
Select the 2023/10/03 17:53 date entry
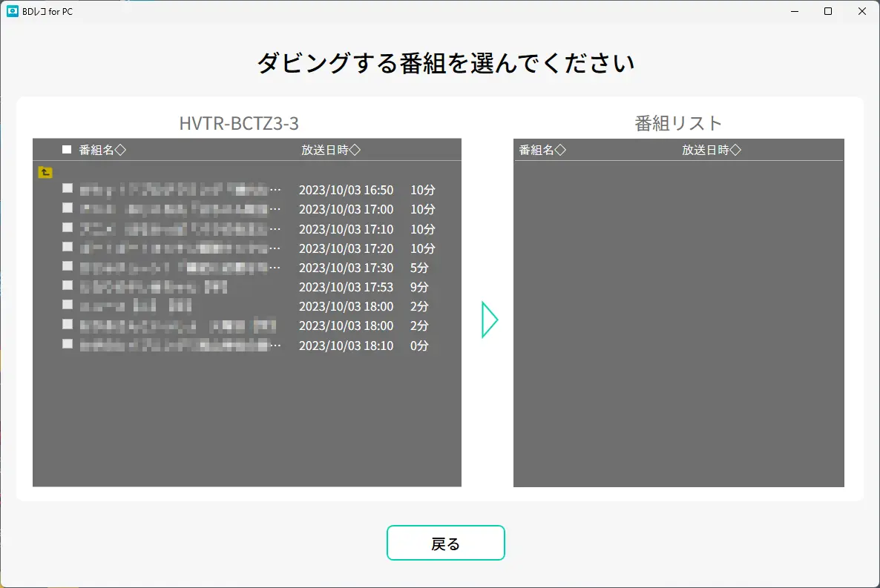[x=346, y=287]
